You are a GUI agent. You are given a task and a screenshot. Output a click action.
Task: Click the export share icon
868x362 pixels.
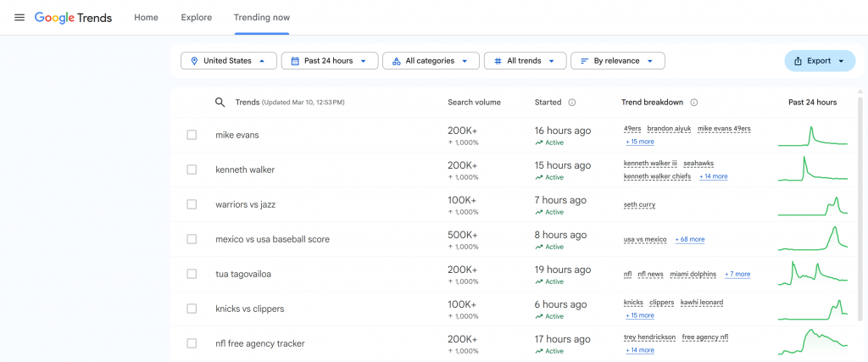(x=798, y=61)
